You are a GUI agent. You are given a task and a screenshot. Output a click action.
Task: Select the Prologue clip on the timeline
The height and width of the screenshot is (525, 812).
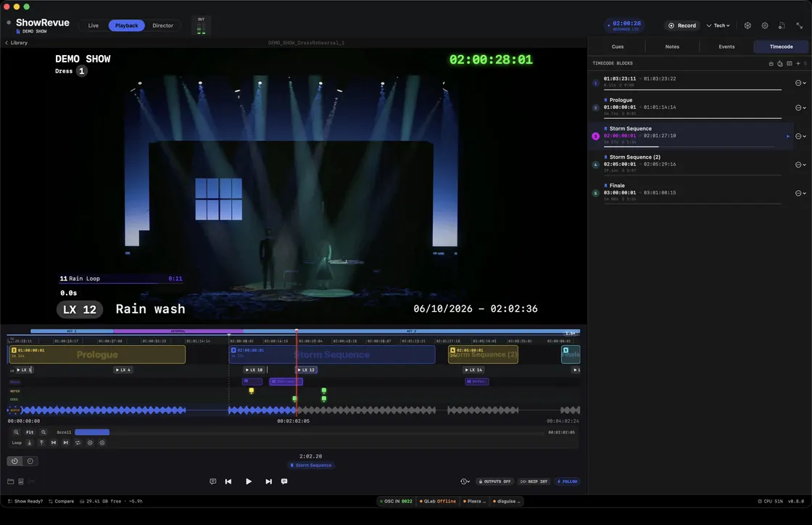[97, 355]
